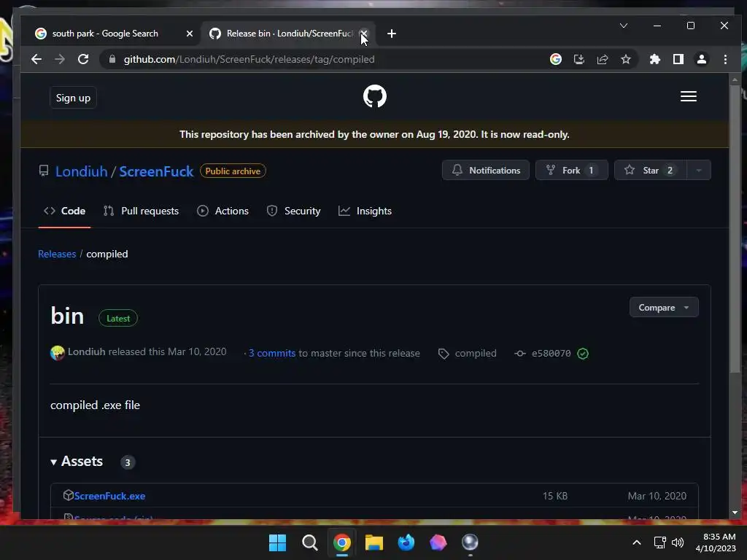Click the browser back arrow
This screenshot has height=560, width=747.
click(36, 59)
